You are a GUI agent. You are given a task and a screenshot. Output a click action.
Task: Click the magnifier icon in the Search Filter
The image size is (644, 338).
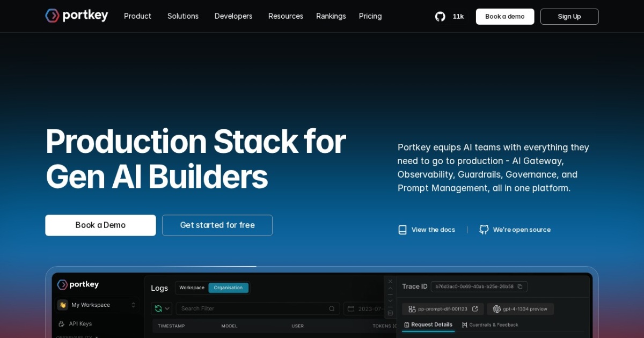pyautogui.click(x=332, y=308)
